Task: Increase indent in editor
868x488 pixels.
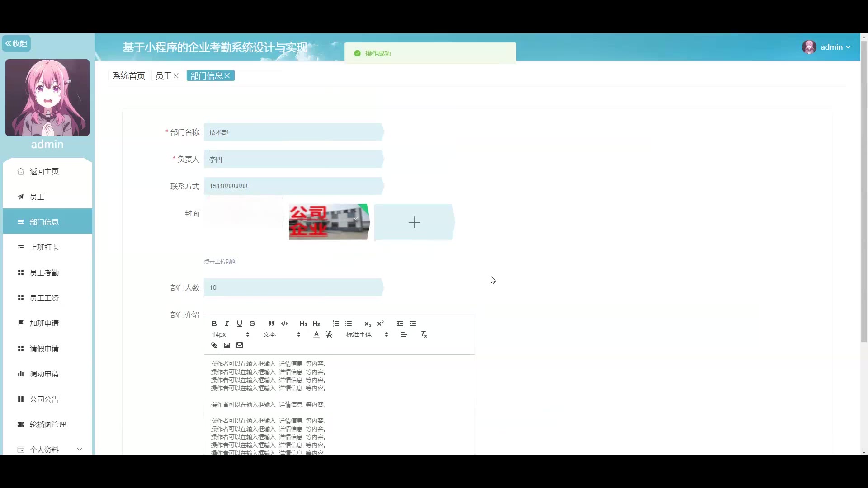Action: [x=413, y=324]
